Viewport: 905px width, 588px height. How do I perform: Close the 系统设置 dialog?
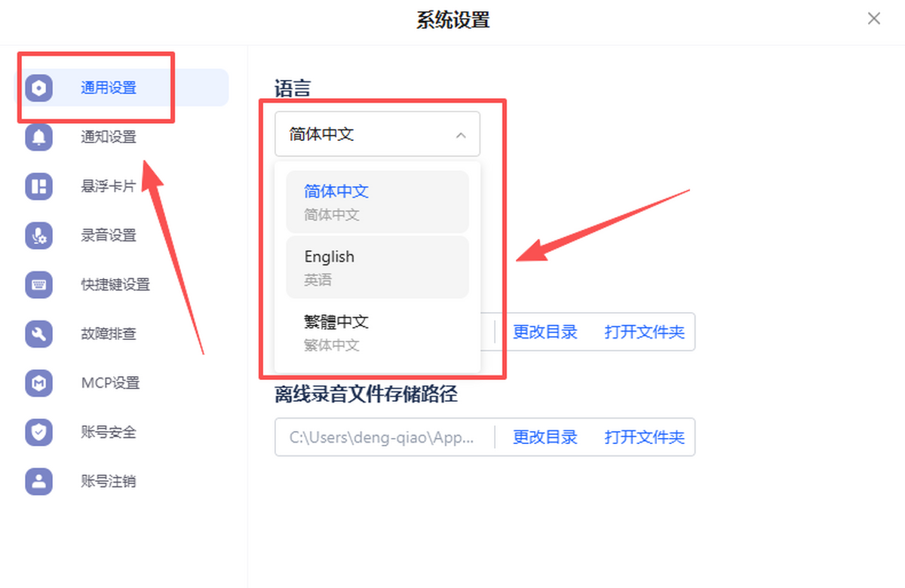pyautogui.click(x=874, y=19)
